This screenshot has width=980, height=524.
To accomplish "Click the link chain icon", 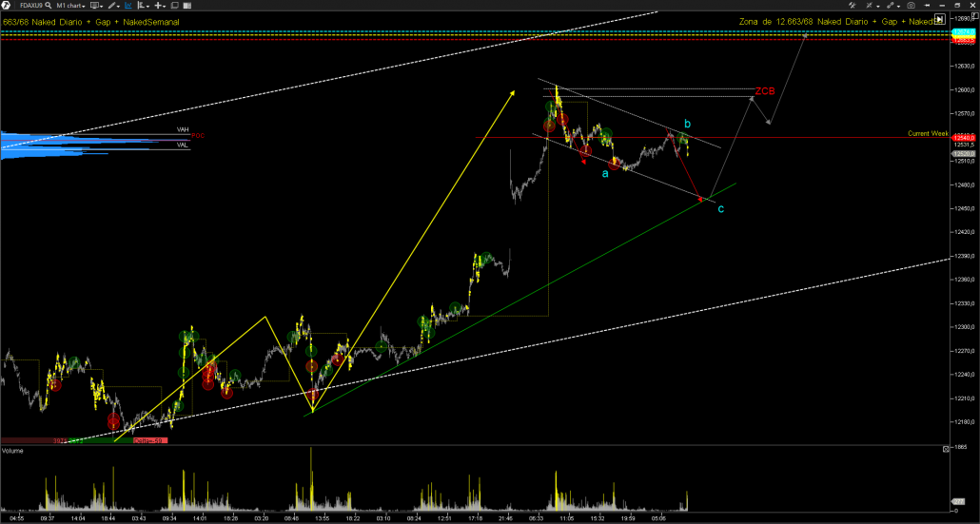I will (x=890, y=5).
